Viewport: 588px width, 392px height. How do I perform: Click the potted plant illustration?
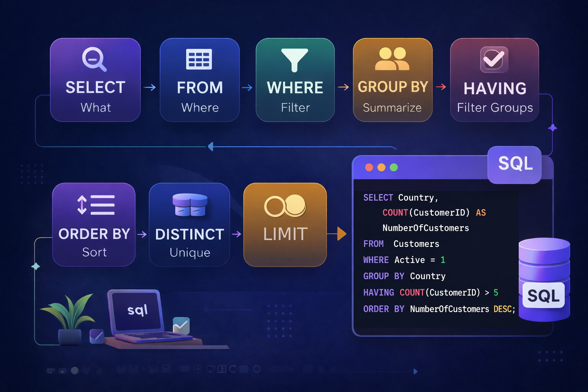(69, 319)
